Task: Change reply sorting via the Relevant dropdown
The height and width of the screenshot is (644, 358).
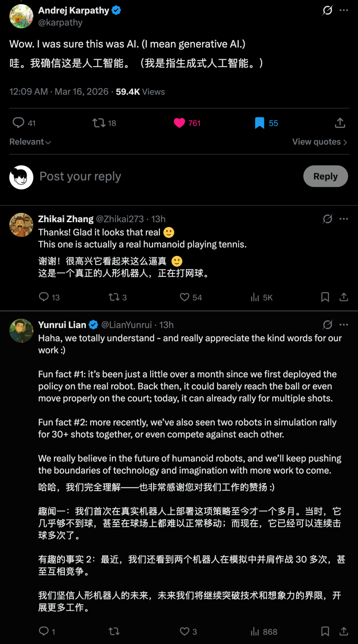Action: pos(30,142)
